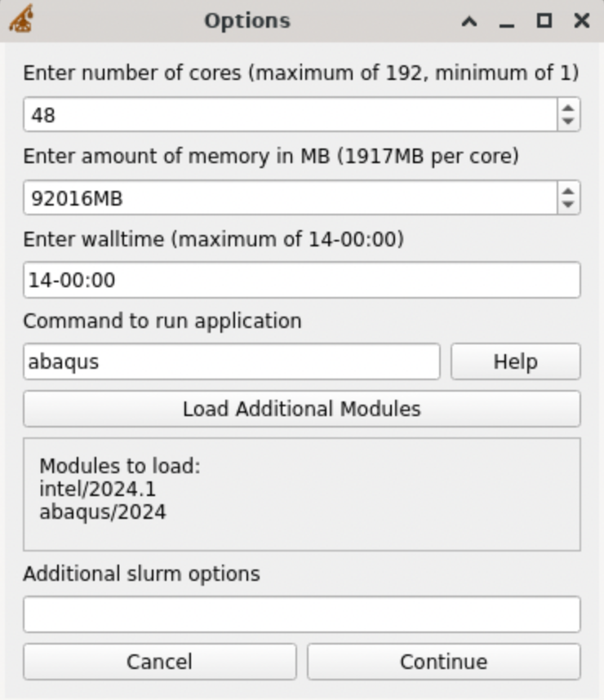Select the abaqus/2024 module text
The height and width of the screenshot is (700, 604).
click(103, 512)
